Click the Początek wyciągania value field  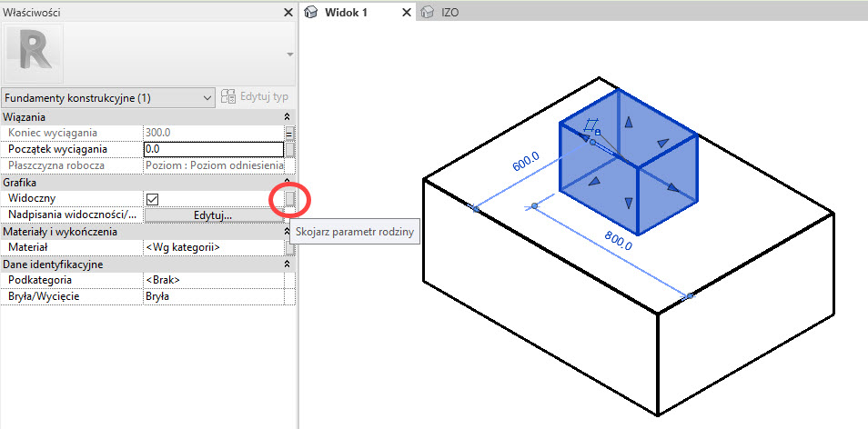[x=213, y=149]
